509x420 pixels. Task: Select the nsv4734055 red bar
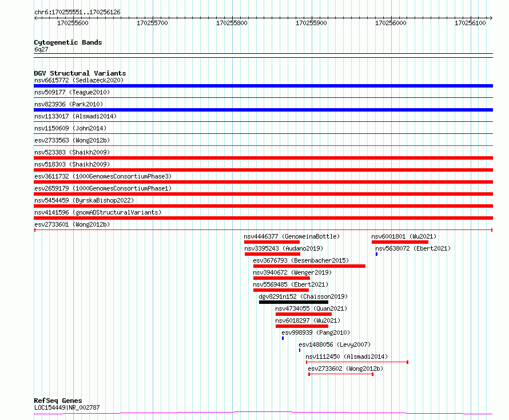coord(304,314)
